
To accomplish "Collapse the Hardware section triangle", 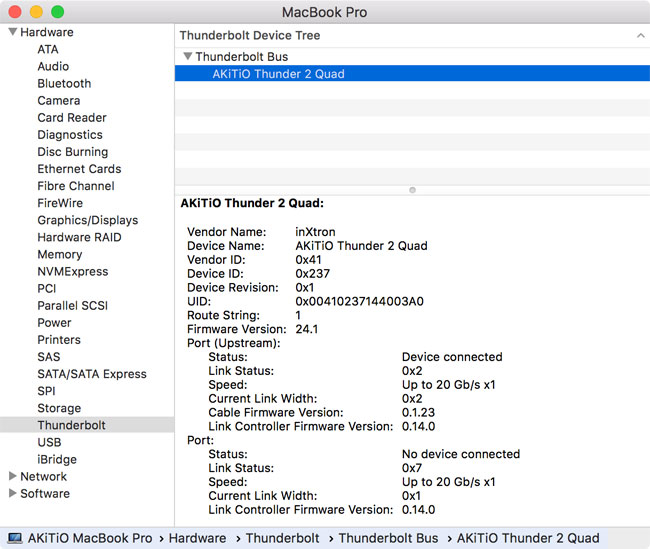I will point(12,32).
